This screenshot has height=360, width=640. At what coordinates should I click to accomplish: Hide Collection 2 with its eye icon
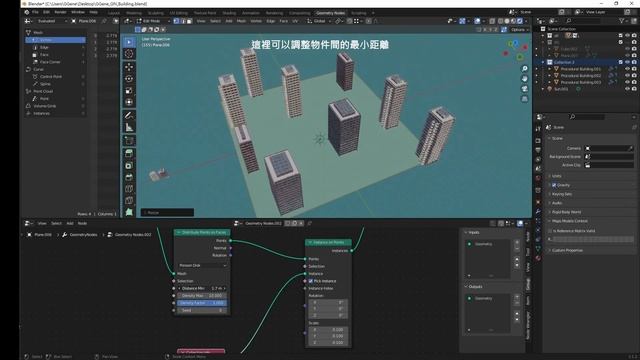(628, 62)
